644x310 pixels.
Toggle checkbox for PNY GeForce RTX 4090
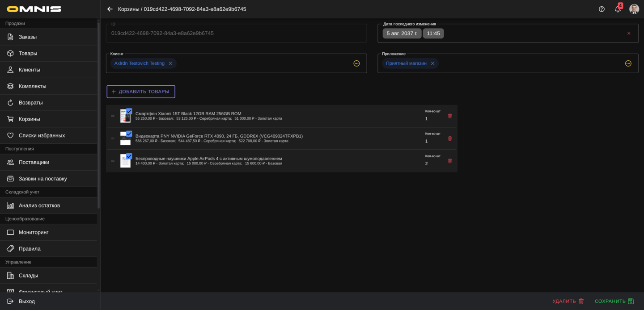coord(129,134)
